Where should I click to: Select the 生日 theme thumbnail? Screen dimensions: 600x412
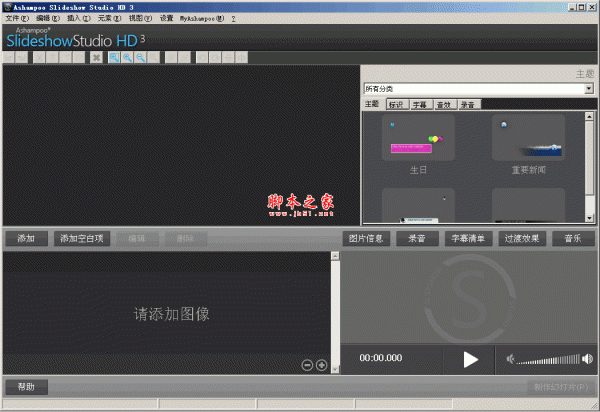(x=418, y=137)
